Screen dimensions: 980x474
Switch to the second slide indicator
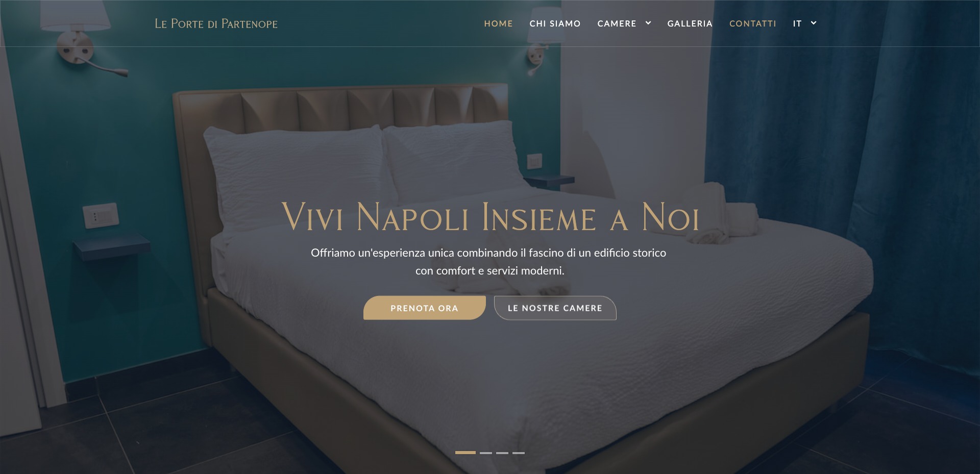click(486, 453)
